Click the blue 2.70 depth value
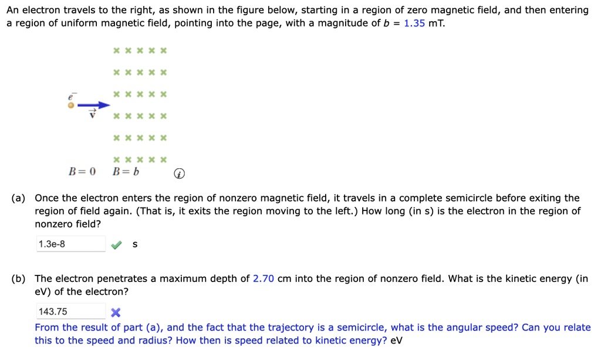The width and height of the screenshot is (601, 364). click(x=264, y=278)
